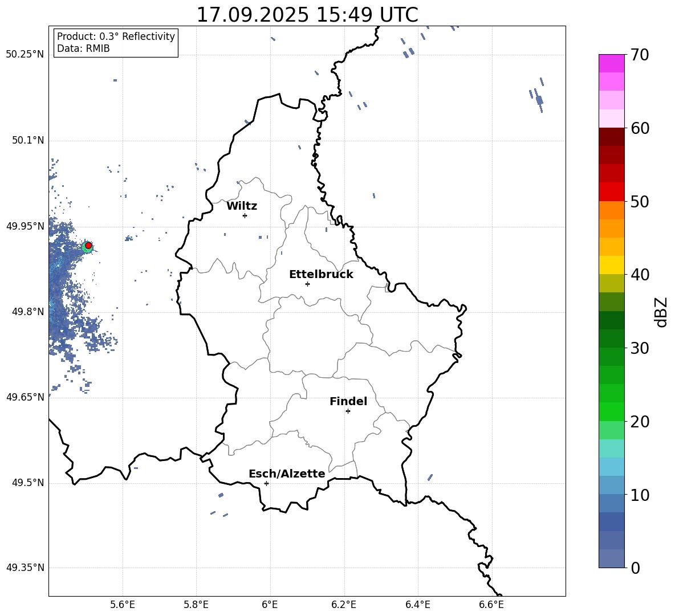Click the Wiltz label
The width and height of the screenshot is (675, 616).
tap(242, 206)
